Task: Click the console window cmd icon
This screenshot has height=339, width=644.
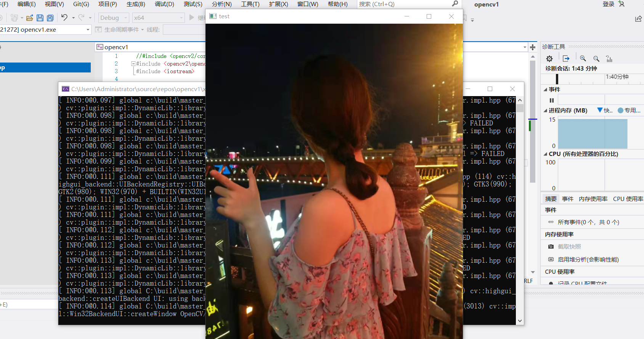Action: 66,89
